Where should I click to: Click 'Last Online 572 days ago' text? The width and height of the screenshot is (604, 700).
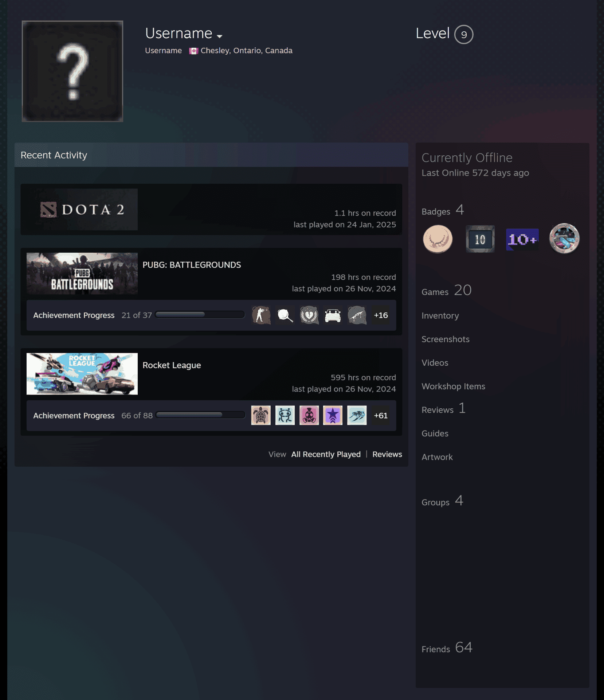coord(475,173)
